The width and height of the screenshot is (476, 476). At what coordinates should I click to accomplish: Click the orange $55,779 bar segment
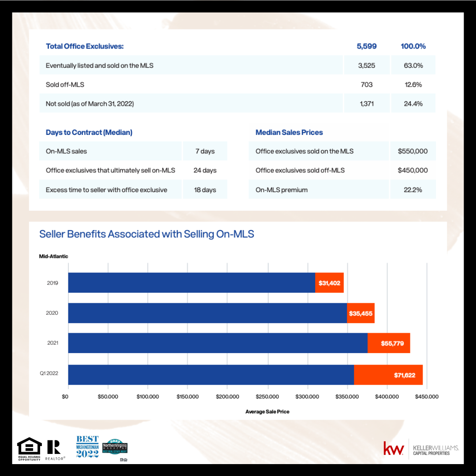tap(389, 343)
